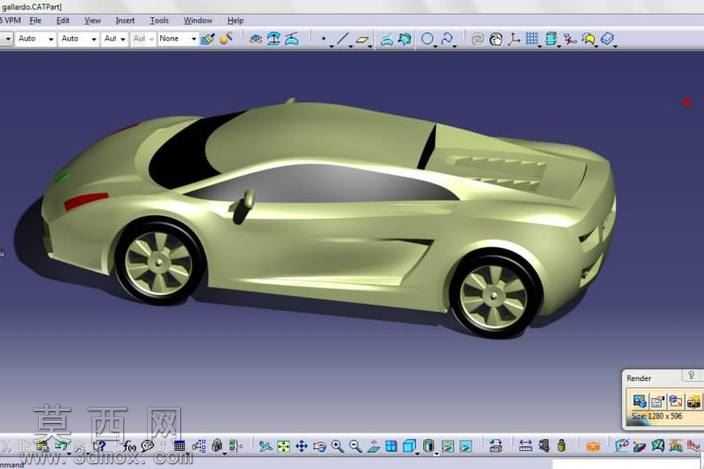Click the What's This help icon
The width and height of the screenshot is (704, 469).
pos(99,446)
